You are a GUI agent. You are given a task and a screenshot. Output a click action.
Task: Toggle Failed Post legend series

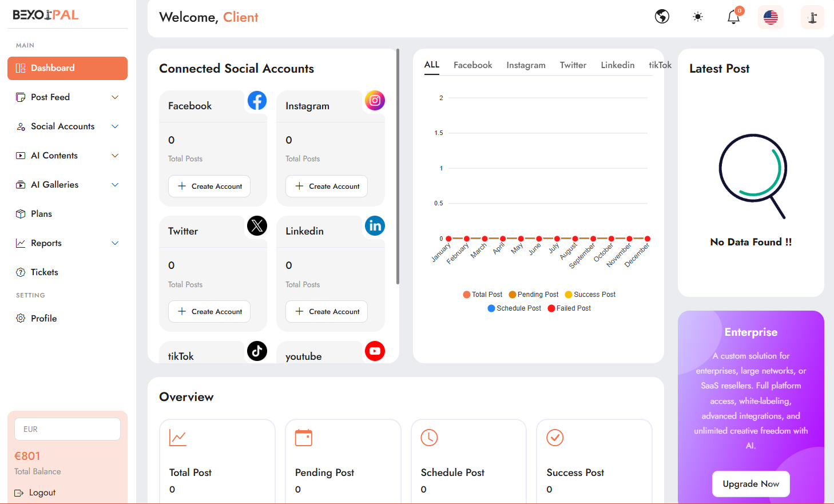pos(569,308)
